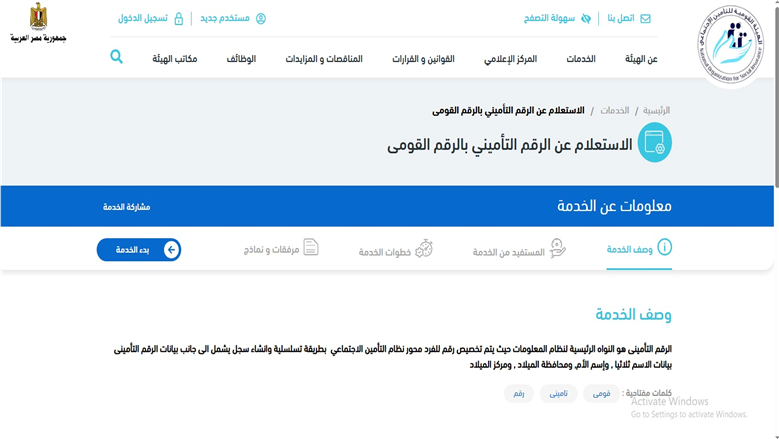Image resolution: width=779 pixels, height=439 pixels.
Task: Open the عن الهيئة menu
Action: coord(641,59)
